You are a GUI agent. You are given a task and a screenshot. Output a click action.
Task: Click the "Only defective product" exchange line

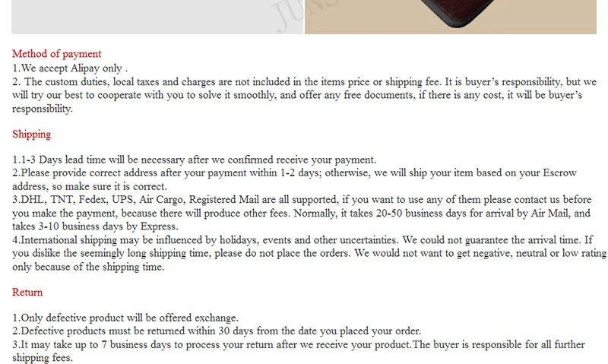point(125,318)
